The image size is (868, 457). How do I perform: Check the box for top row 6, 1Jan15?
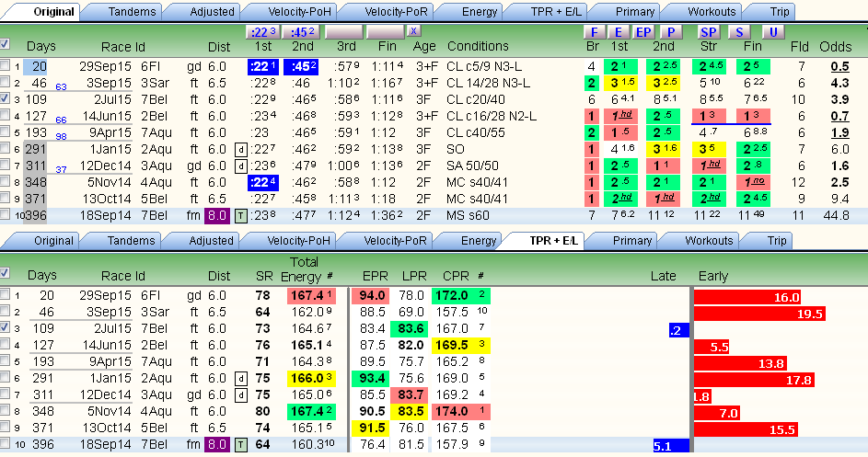(x=5, y=148)
